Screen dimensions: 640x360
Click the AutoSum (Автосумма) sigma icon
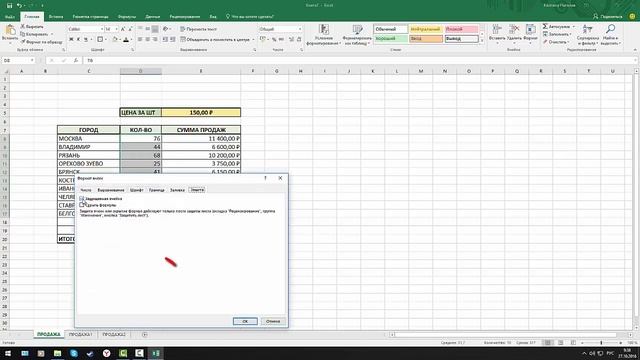tap(545, 26)
